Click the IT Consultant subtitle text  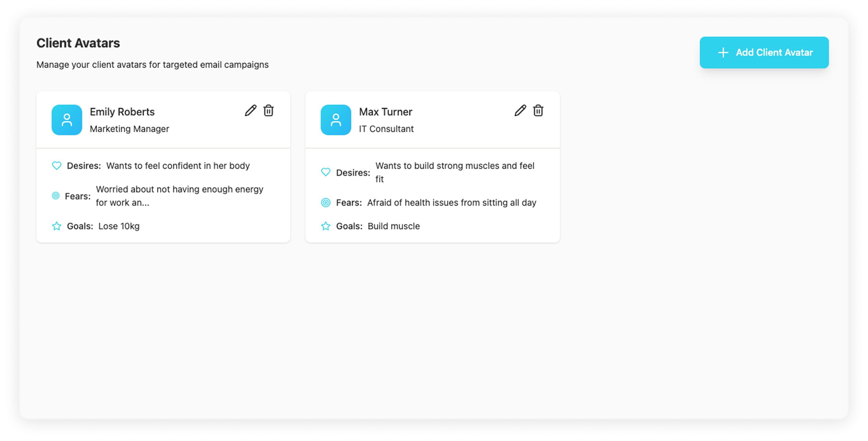387,129
